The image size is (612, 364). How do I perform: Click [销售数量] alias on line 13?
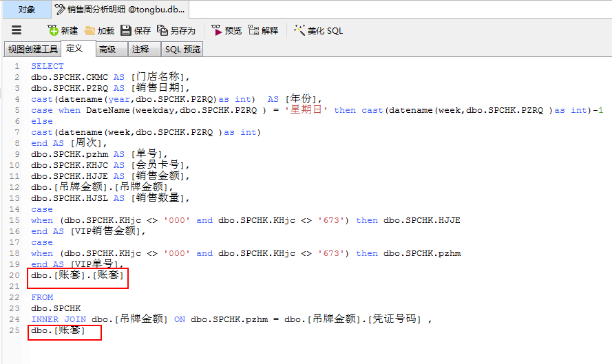tap(157, 197)
